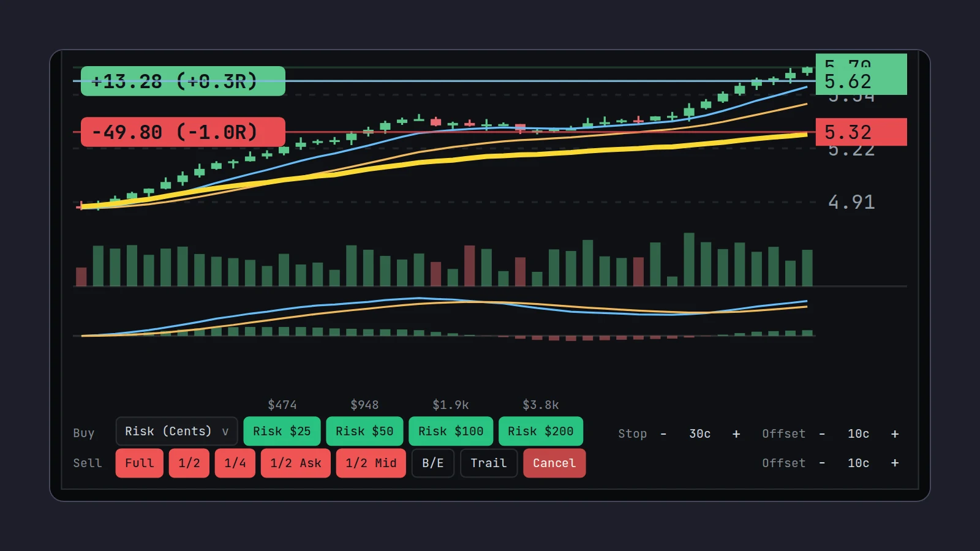Increase Buy row Offset with plus
The image size is (980, 551).
pos(895,434)
